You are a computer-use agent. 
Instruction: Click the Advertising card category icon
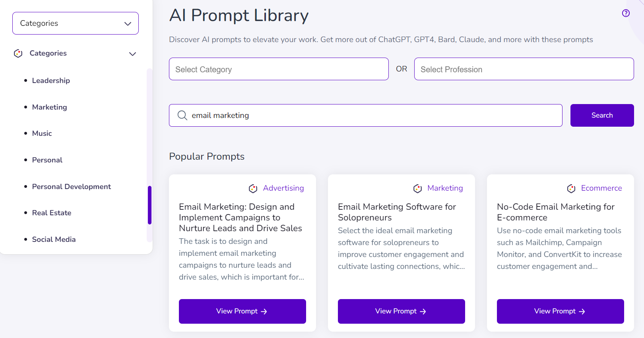click(x=253, y=188)
